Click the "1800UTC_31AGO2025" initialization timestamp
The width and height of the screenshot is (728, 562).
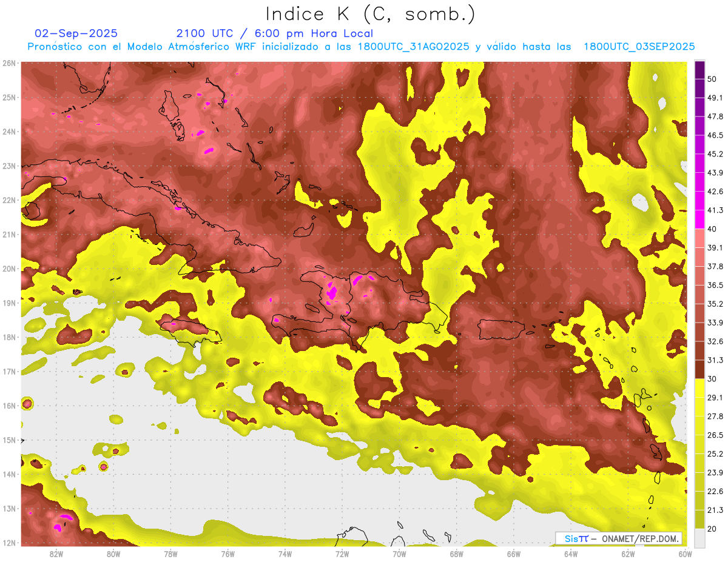tap(413, 47)
